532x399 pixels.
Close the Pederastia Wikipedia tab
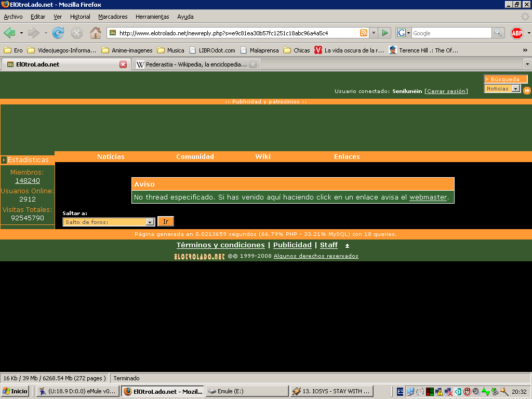(253, 64)
